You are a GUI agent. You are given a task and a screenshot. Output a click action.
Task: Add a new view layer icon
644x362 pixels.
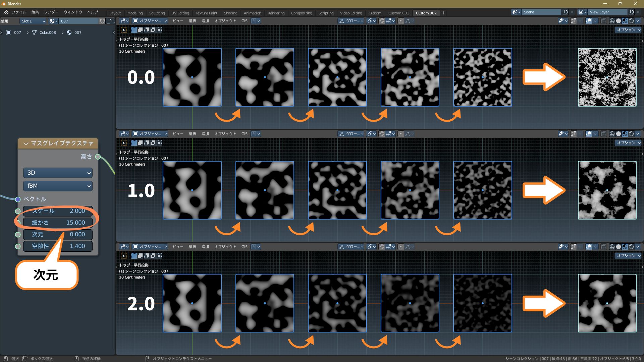[631, 12]
